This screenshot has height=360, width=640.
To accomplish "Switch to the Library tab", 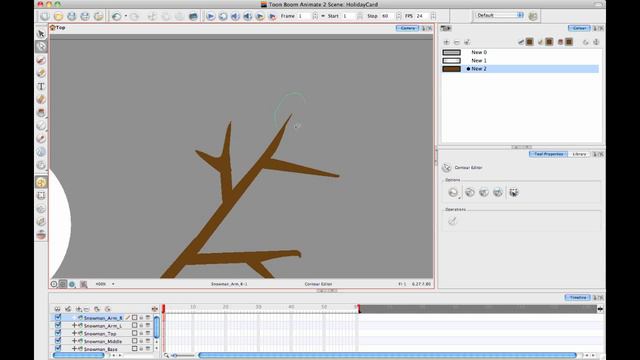I will click(x=579, y=154).
